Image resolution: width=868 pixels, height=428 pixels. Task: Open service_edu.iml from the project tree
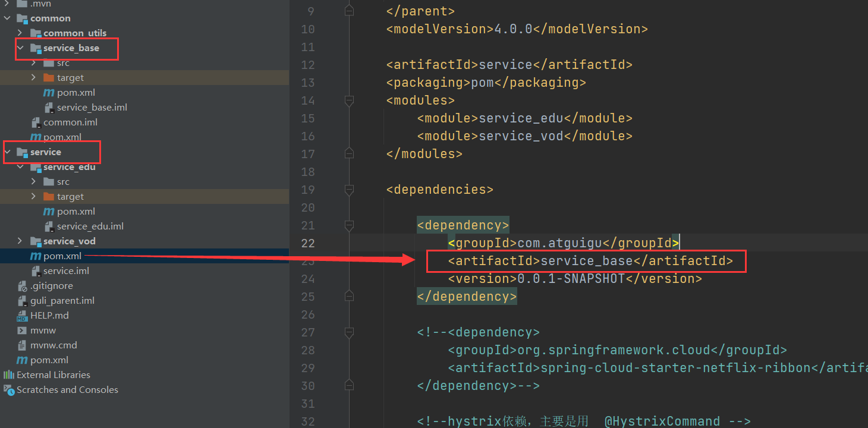coord(90,226)
